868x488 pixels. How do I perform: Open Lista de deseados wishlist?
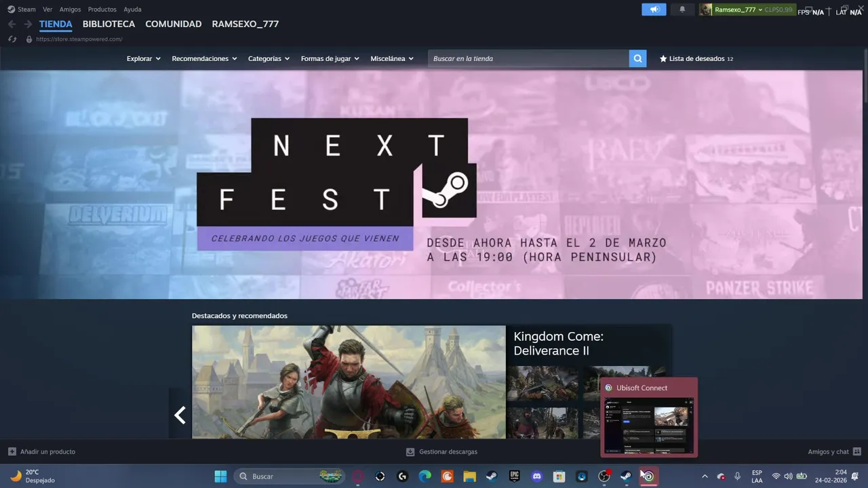coord(696,58)
